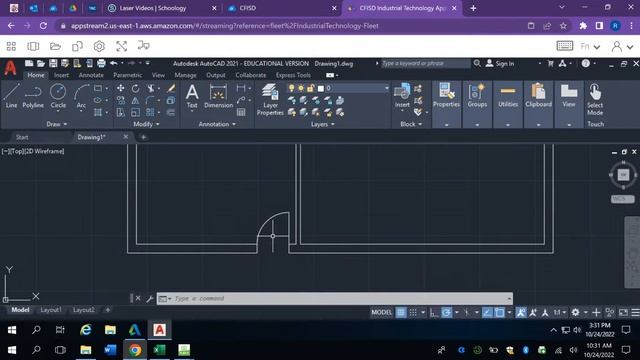
Task: Toggle grid display on status bar
Action: tap(401, 313)
